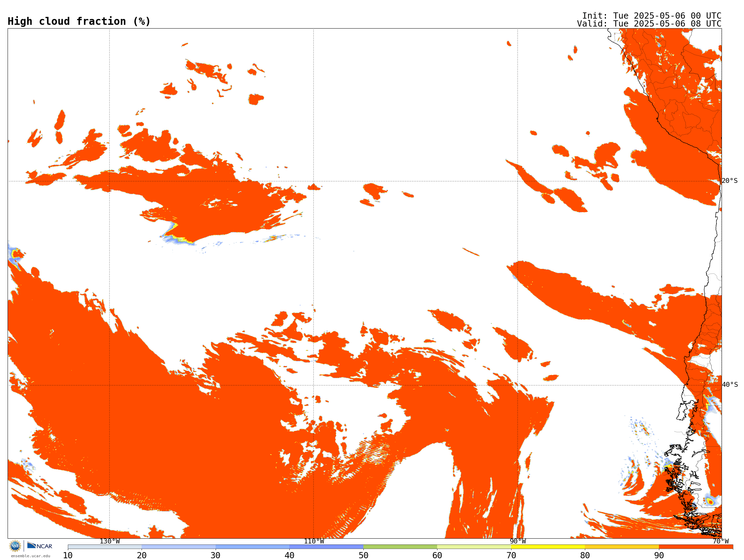The image size is (744, 560).
Task: Click the above-90 orange-red colorbar segment
Action: [696, 547]
